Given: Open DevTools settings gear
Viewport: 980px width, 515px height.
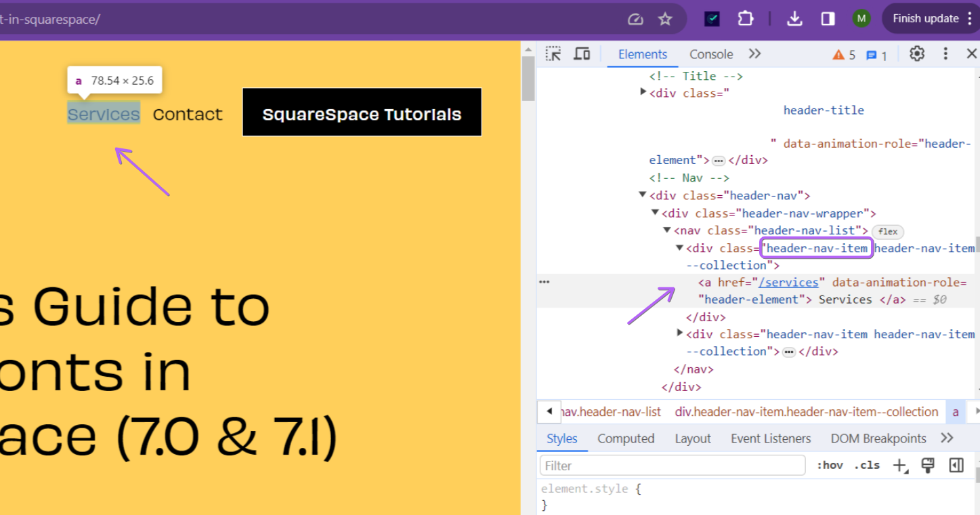Looking at the screenshot, I should click(x=917, y=54).
